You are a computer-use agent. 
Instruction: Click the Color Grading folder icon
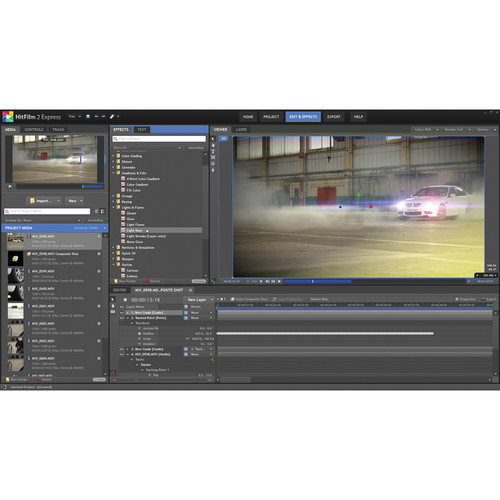118,156
